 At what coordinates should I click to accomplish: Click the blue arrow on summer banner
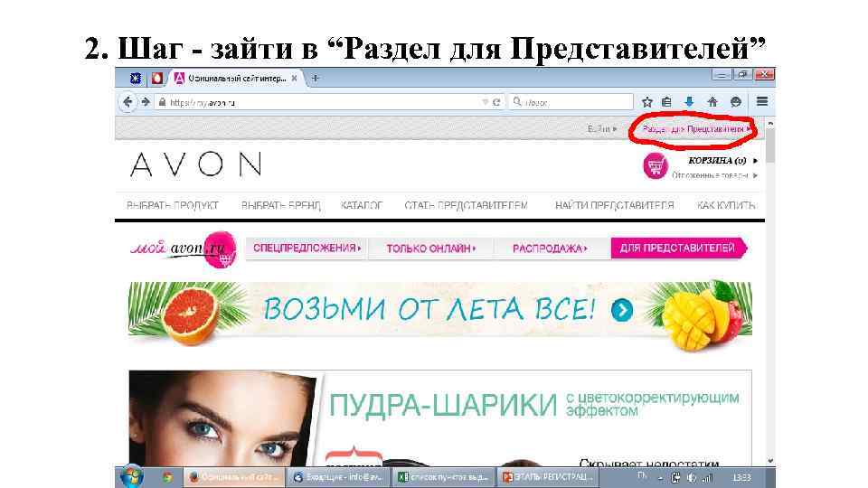coord(622,310)
